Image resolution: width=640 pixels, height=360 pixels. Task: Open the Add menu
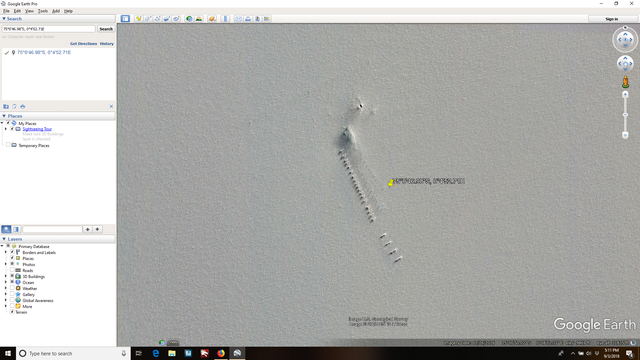[x=56, y=11]
